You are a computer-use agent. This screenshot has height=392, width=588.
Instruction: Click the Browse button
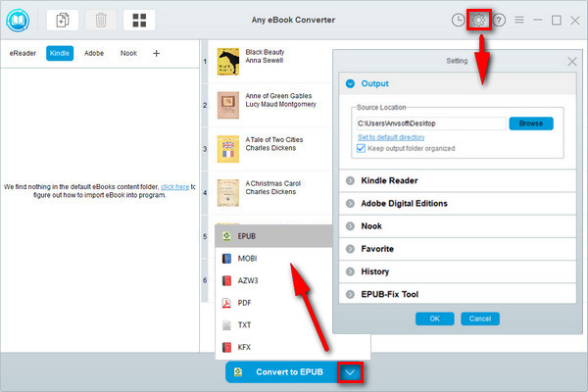point(530,123)
